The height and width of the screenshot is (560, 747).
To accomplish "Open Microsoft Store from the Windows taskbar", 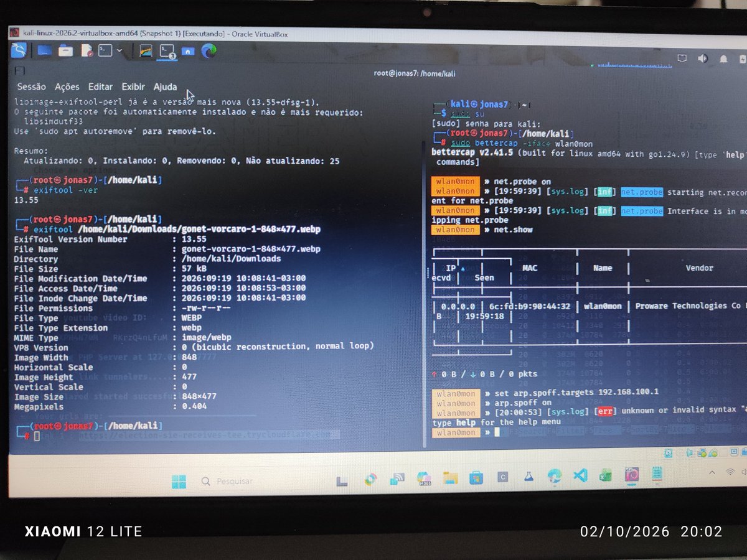I will pos(475,477).
